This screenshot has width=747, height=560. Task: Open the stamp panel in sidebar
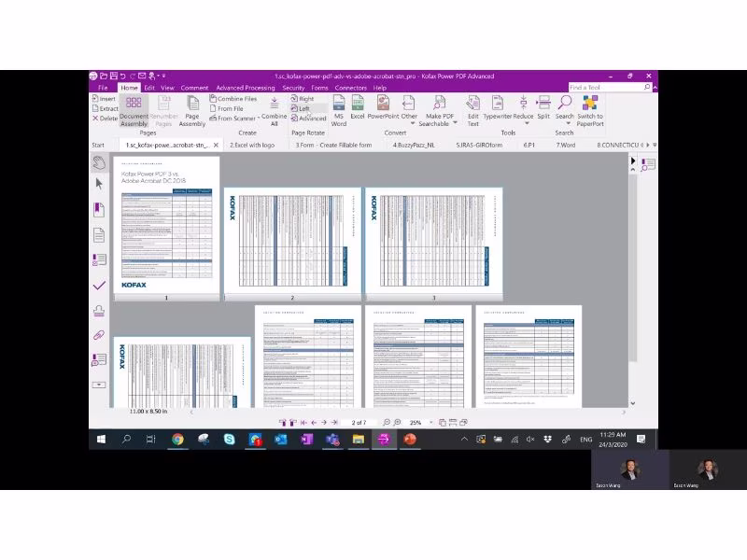[99, 311]
